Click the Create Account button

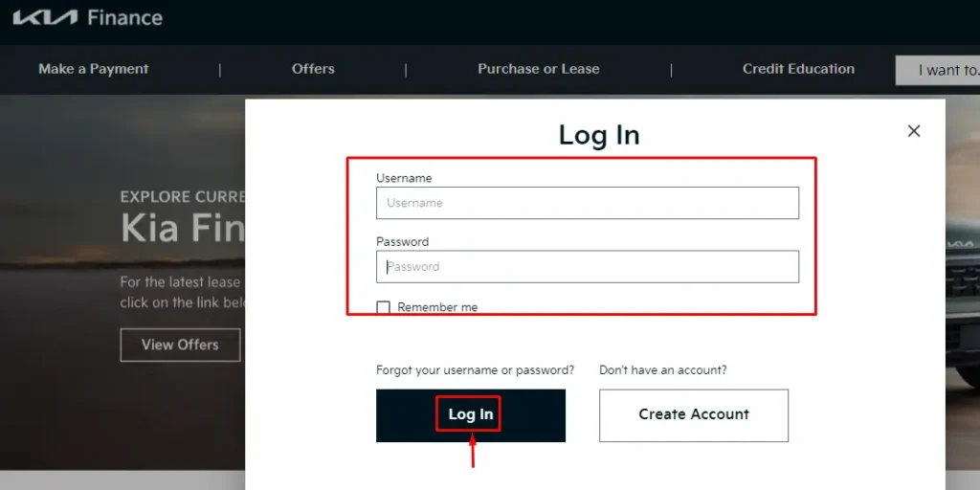coord(694,414)
